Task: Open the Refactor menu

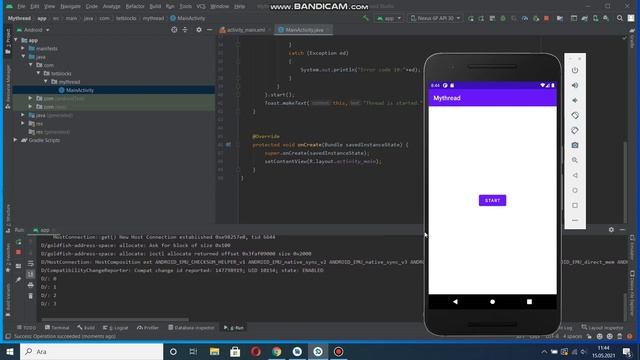Action: pos(135,7)
